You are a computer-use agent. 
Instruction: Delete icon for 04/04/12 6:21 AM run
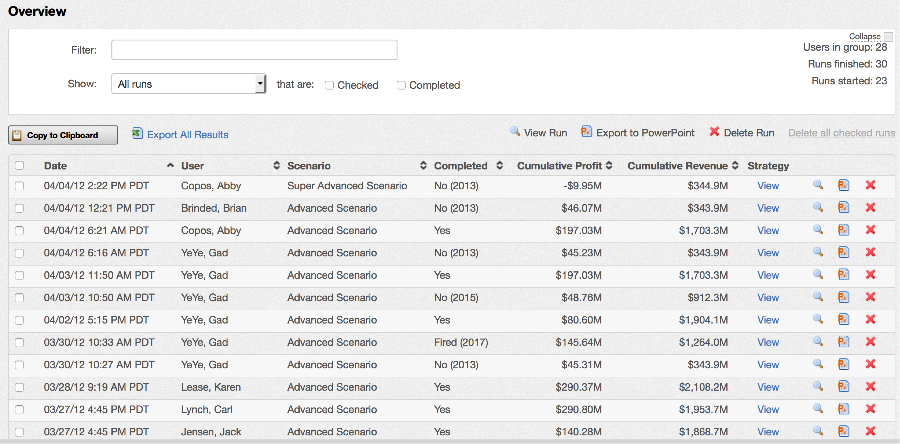pyautogui.click(x=870, y=229)
